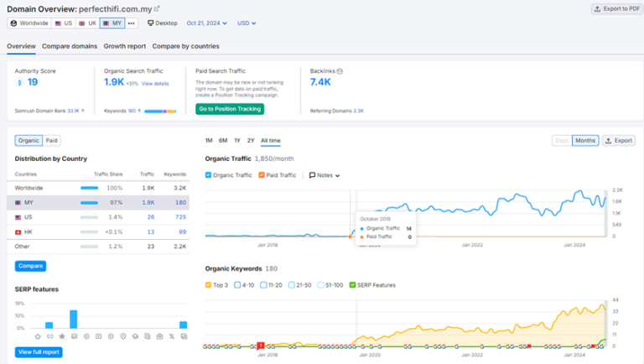Open the Oct 21, 2024 date dropdown
The height and width of the screenshot is (364, 644).
206,23
